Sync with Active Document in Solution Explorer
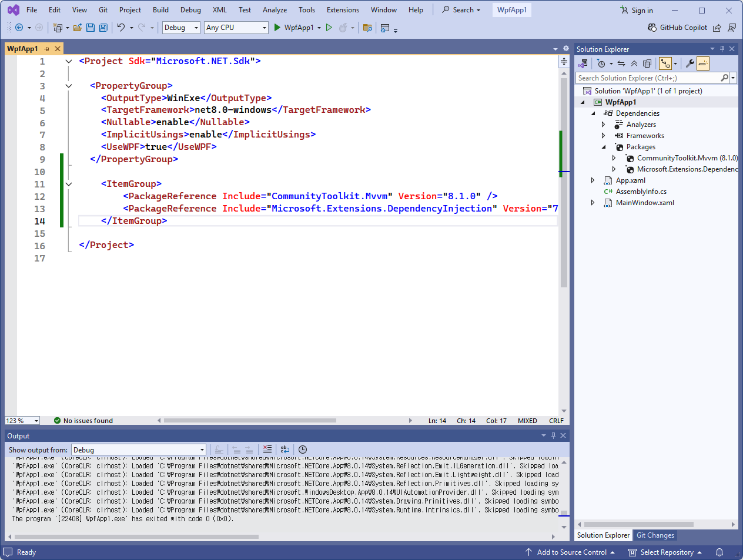 coord(621,63)
